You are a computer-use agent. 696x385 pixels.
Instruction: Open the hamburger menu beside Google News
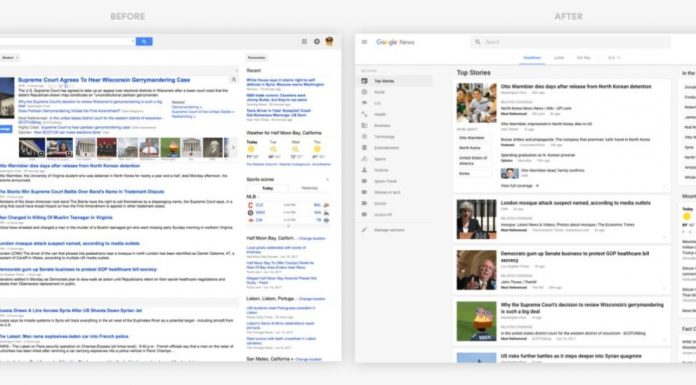pyautogui.click(x=364, y=42)
